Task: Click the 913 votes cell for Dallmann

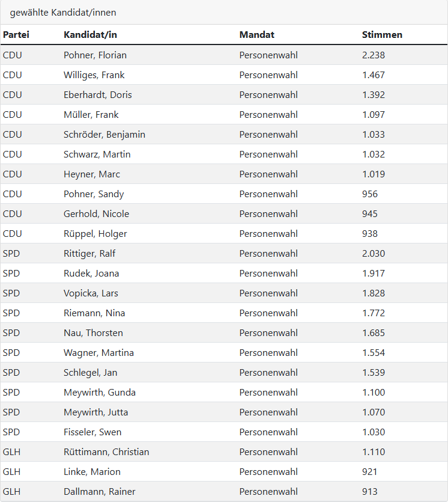Action: pos(370,492)
